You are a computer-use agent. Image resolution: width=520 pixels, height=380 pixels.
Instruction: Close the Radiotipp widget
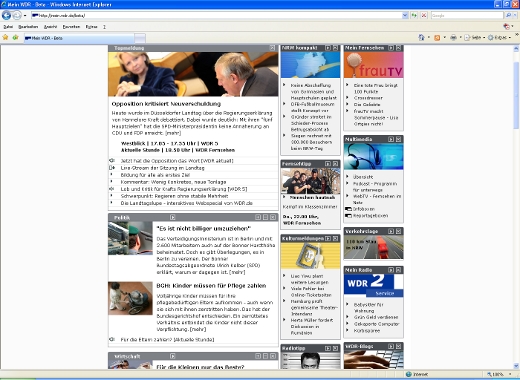(x=335, y=348)
